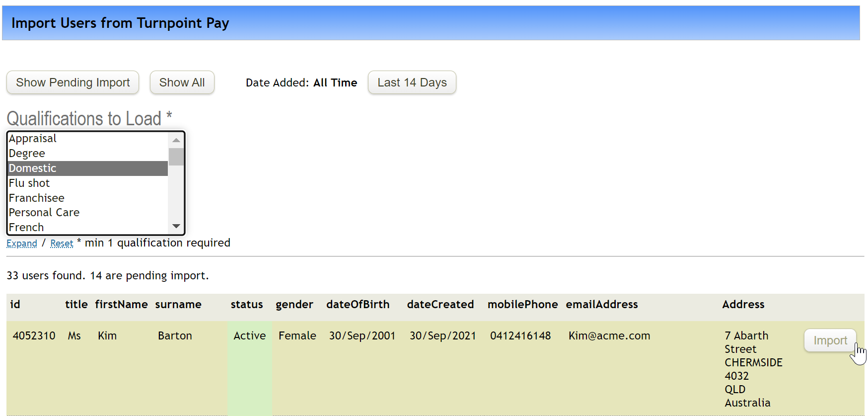
Task: Select Flu shot qualification option
Action: click(x=88, y=183)
